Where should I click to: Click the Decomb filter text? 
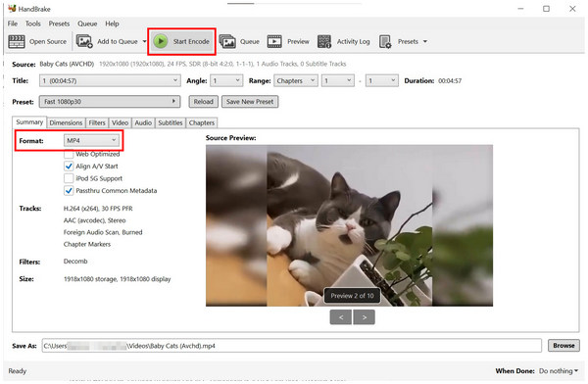pyautogui.click(x=75, y=261)
